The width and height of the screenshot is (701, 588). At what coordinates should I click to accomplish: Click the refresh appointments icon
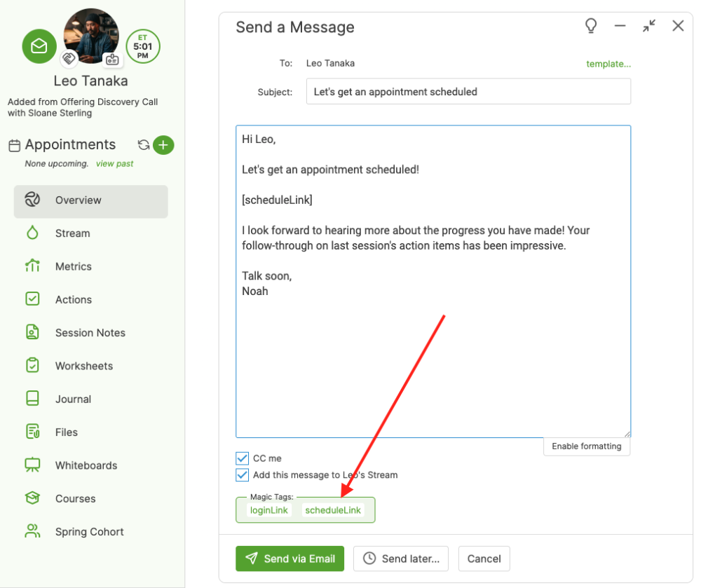point(144,145)
